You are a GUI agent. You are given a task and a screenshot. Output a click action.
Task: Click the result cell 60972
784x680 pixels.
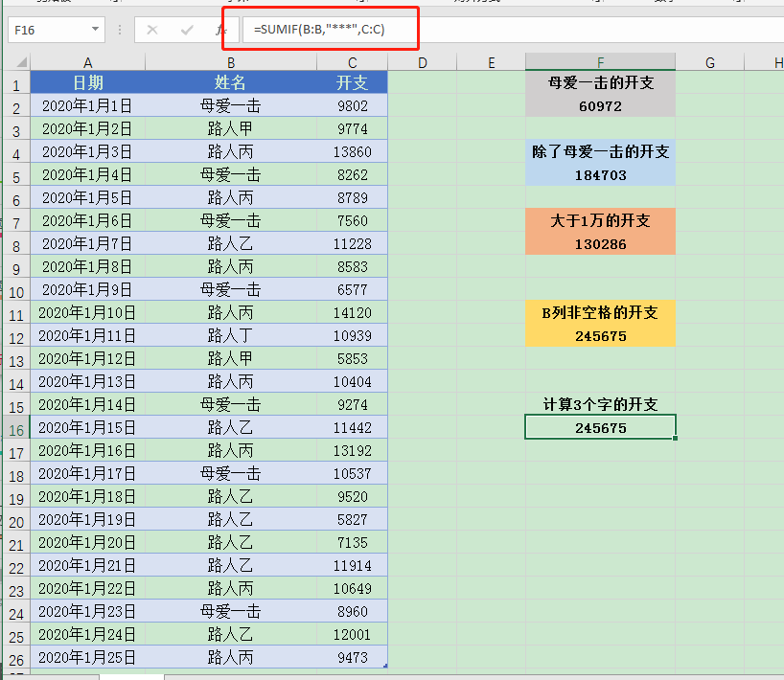601,105
